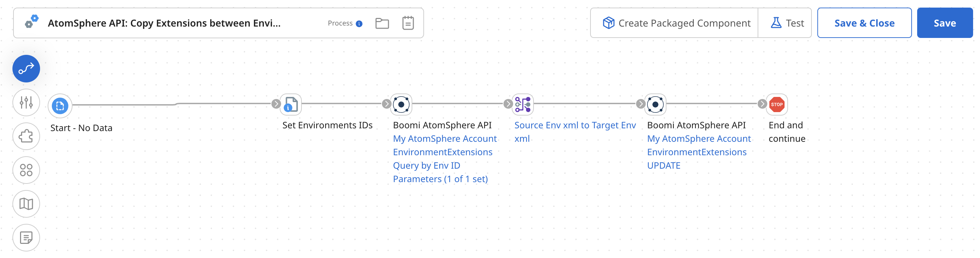Open the Set Environments IDs message shape

coord(290,104)
